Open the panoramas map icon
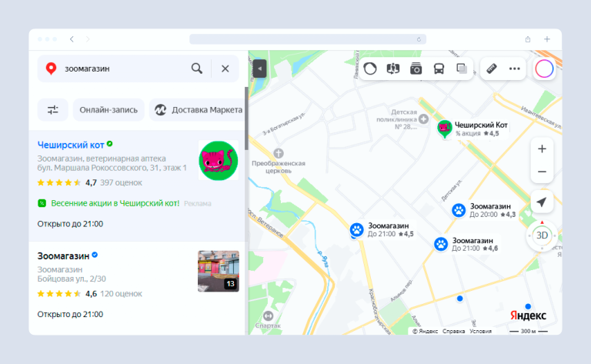Viewport: 591px width, 364px height. [393, 68]
